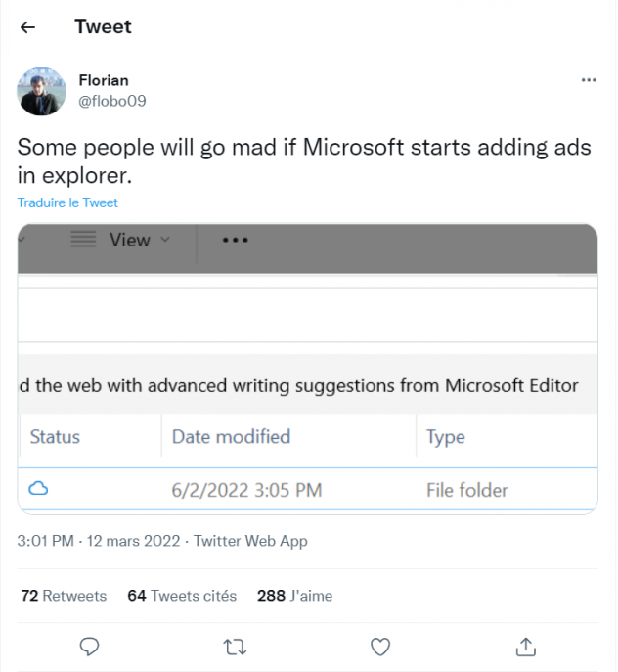The image size is (618, 672).
Task: Expand the View dropdown in explorer
Action: [164, 240]
